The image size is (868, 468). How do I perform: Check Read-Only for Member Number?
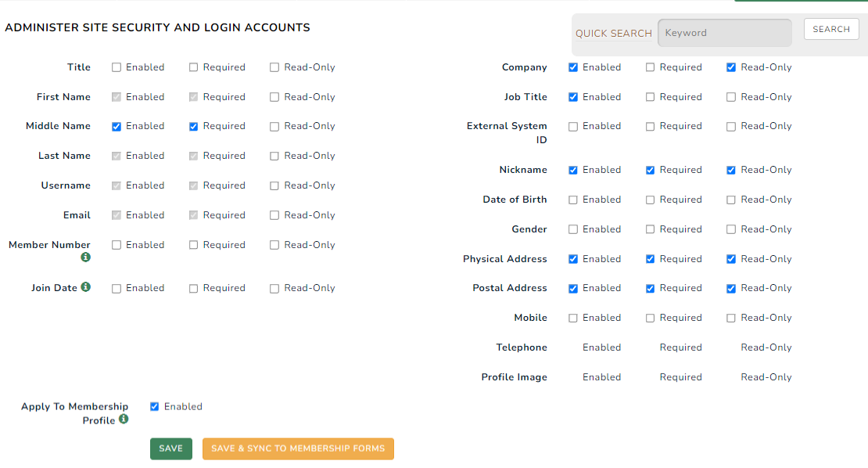click(x=274, y=245)
